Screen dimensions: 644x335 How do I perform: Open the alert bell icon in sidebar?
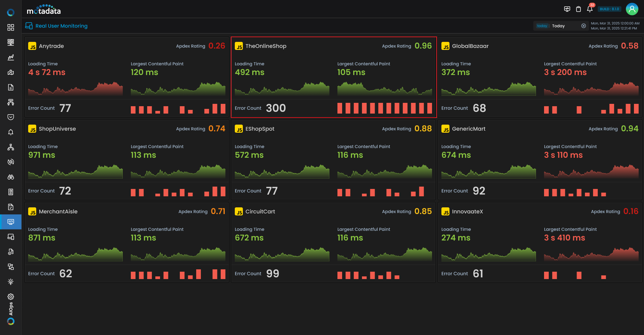tap(11, 132)
